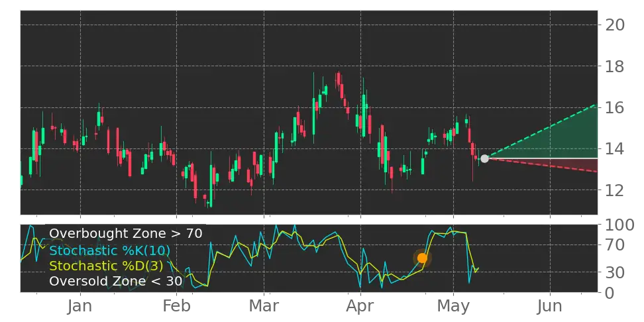
Task: Click the price axis value 14
Action: pyautogui.click(x=615, y=148)
